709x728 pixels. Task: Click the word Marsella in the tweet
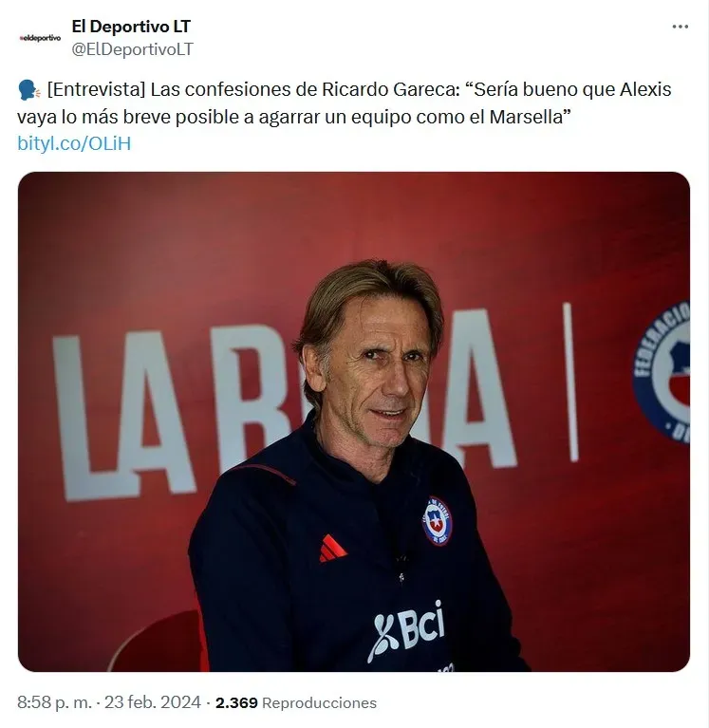point(526,117)
